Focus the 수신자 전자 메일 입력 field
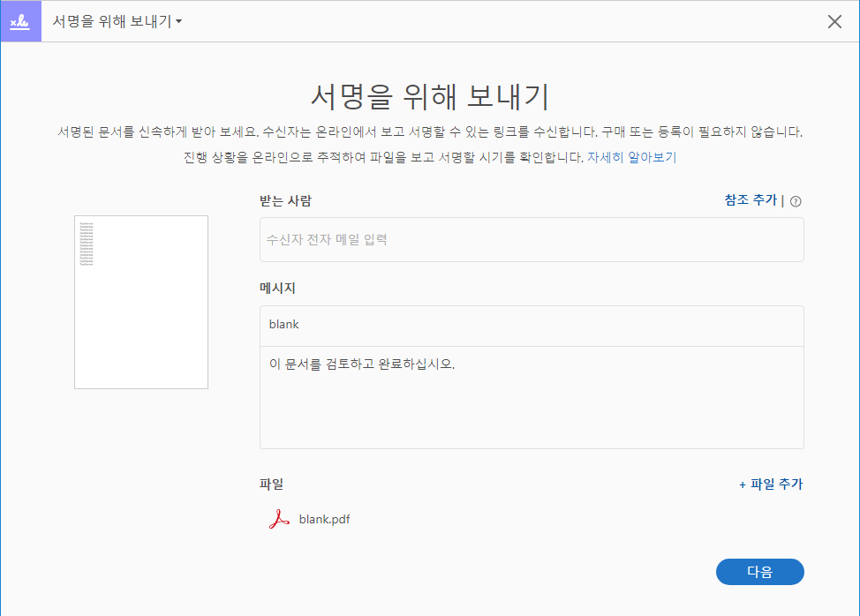 (x=532, y=239)
